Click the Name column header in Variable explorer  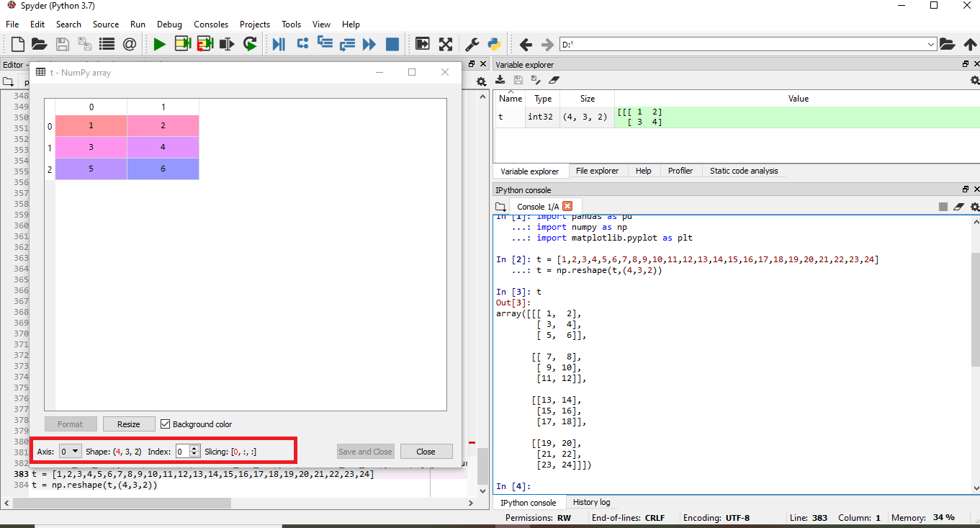pyautogui.click(x=511, y=99)
